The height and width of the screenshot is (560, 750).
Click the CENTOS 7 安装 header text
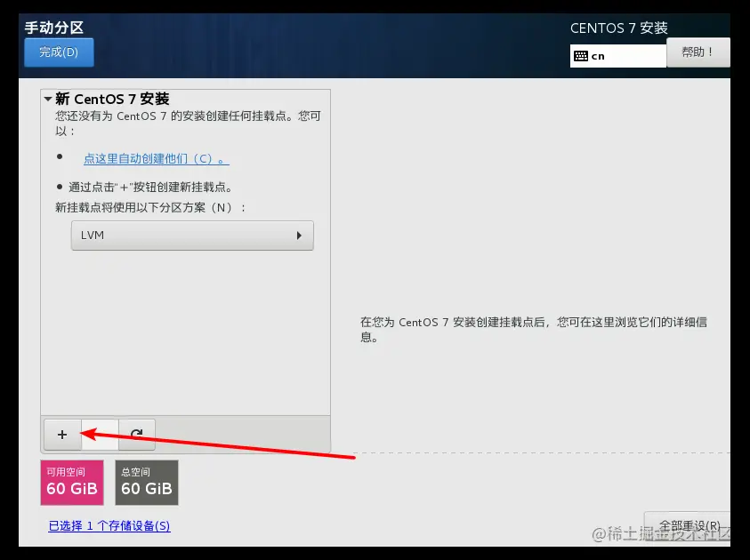619,28
